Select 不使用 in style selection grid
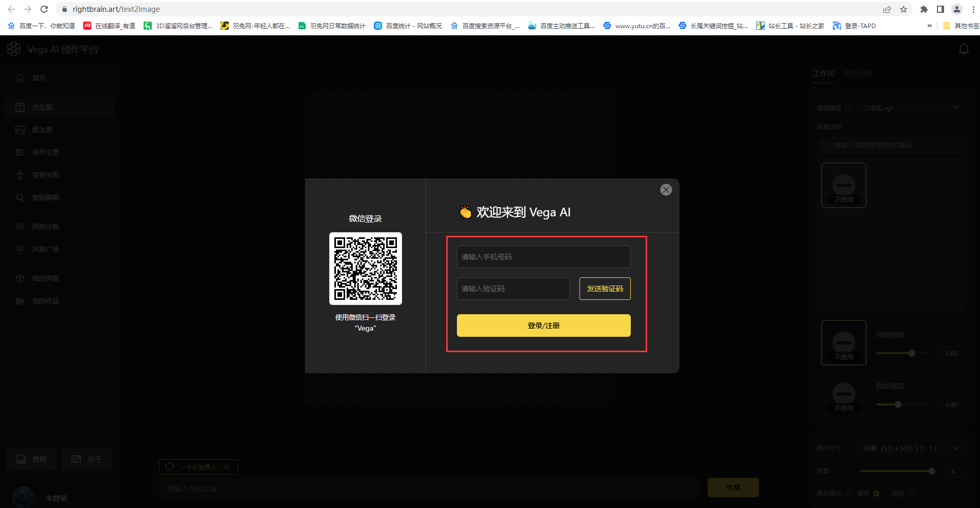Screen dimensions: 980x508 pos(844,185)
